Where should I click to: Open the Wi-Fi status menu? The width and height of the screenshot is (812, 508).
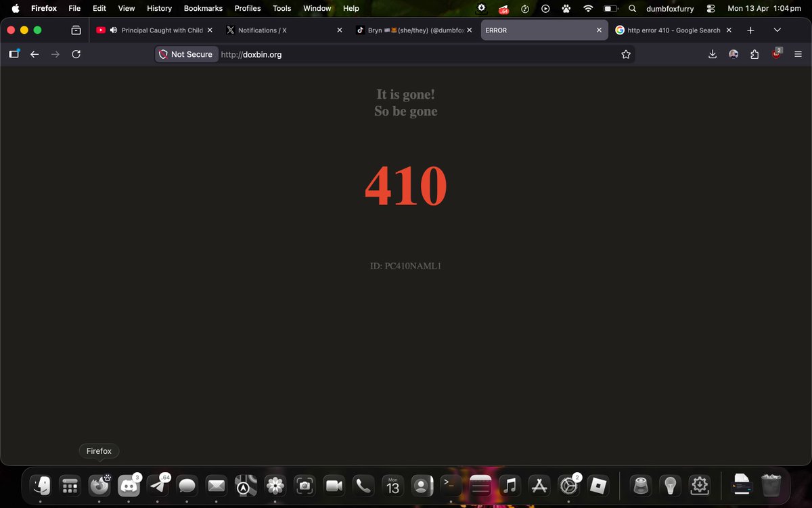click(x=588, y=9)
